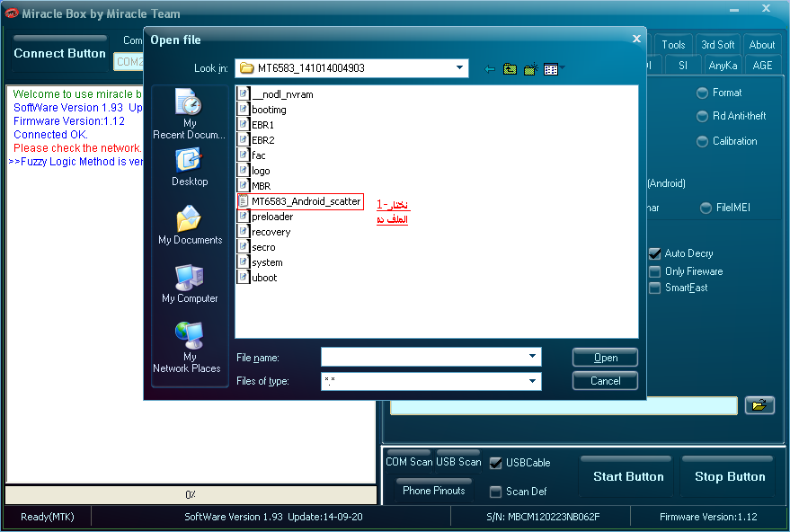Switch to the SI tab
The width and height of the screenshot is (790, 532).
coord(683,66)
